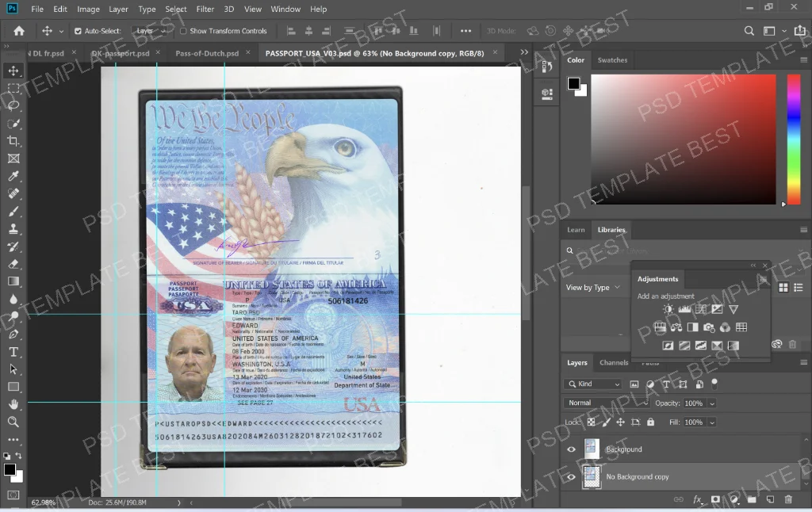The width and height of the screenshot is (812, 512).
Task: Hide the Background layer eye
Action: tap(571, 449)
